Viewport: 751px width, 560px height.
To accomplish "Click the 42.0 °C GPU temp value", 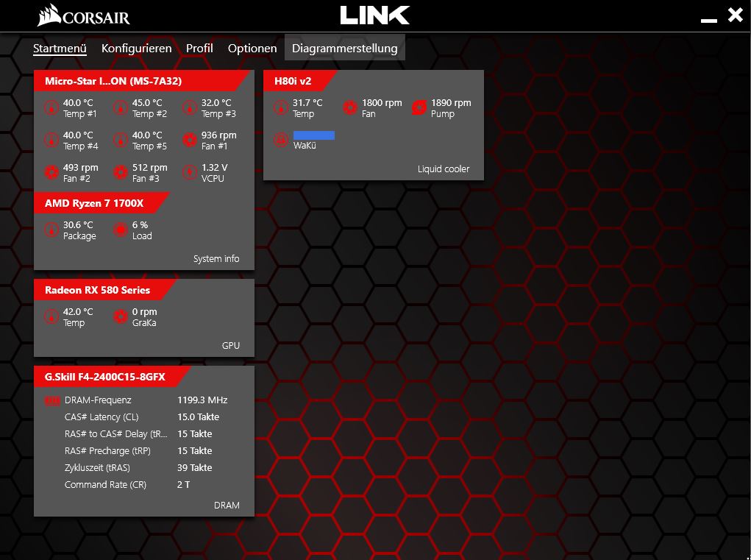I will 78,311.
